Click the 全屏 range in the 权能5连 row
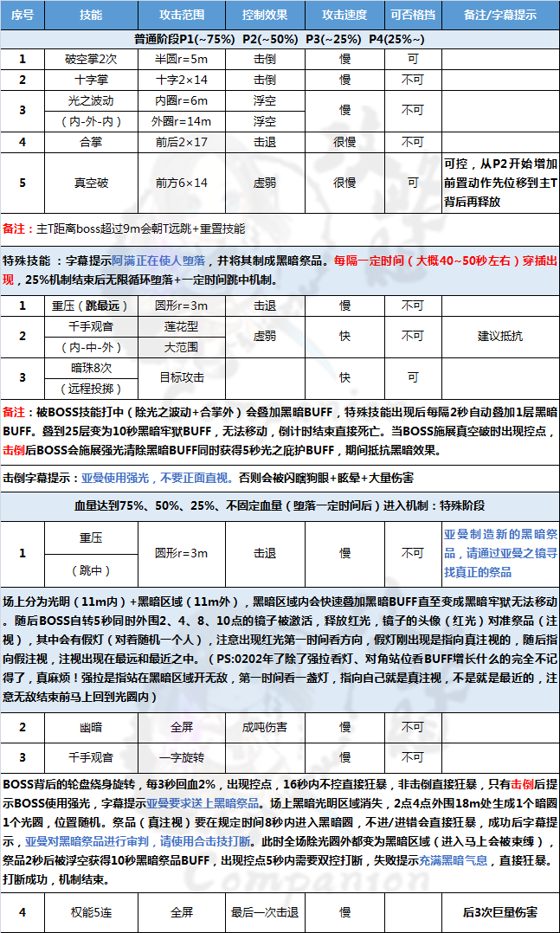This screenshot has width=560, height=933. coord(181,911)
